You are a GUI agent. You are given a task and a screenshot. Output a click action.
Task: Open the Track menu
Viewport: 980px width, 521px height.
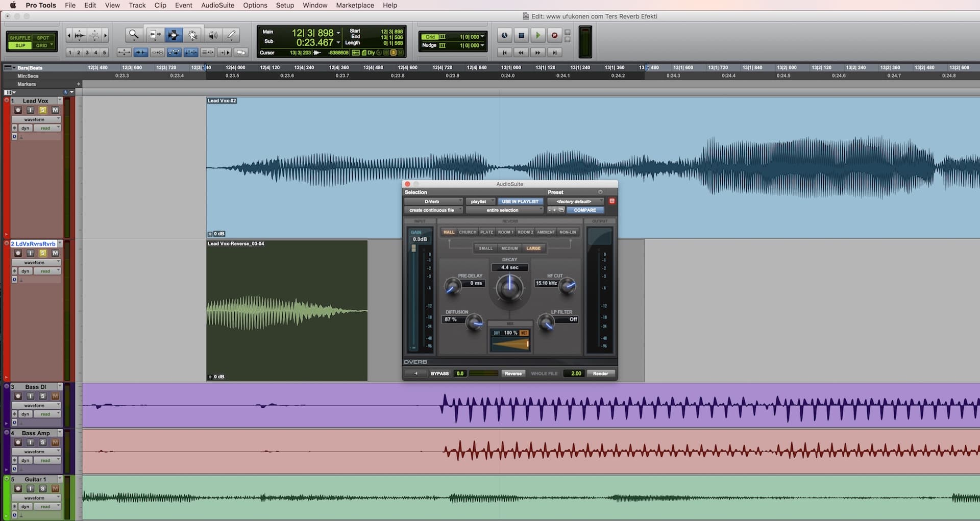pyautogui.click(x=137, y=5)
